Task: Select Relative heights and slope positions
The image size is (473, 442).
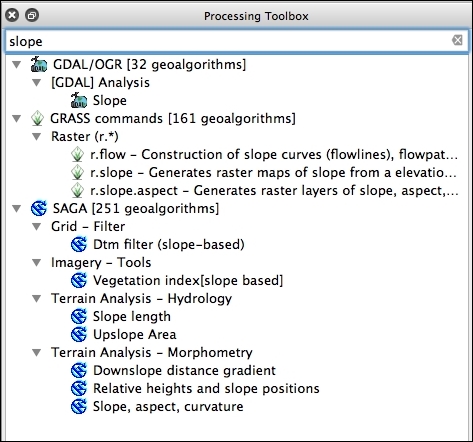Action: click(x=206, y=388)
